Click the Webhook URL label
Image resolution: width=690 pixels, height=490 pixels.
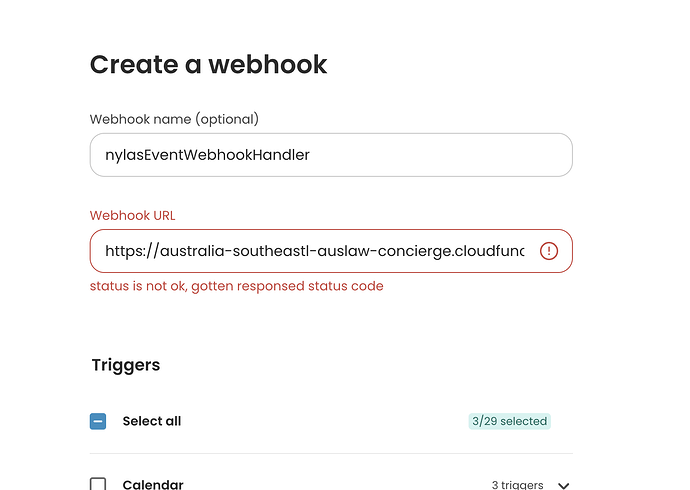coord(132,216)
